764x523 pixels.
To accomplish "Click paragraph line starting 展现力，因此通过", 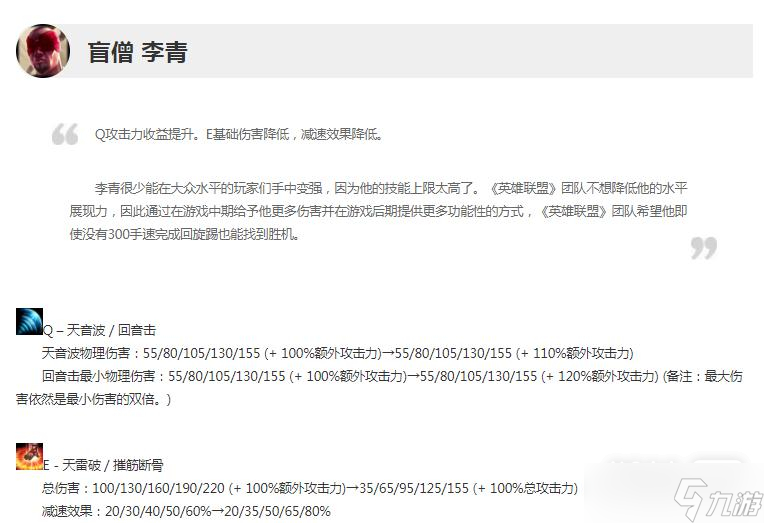I will [378, 211].
